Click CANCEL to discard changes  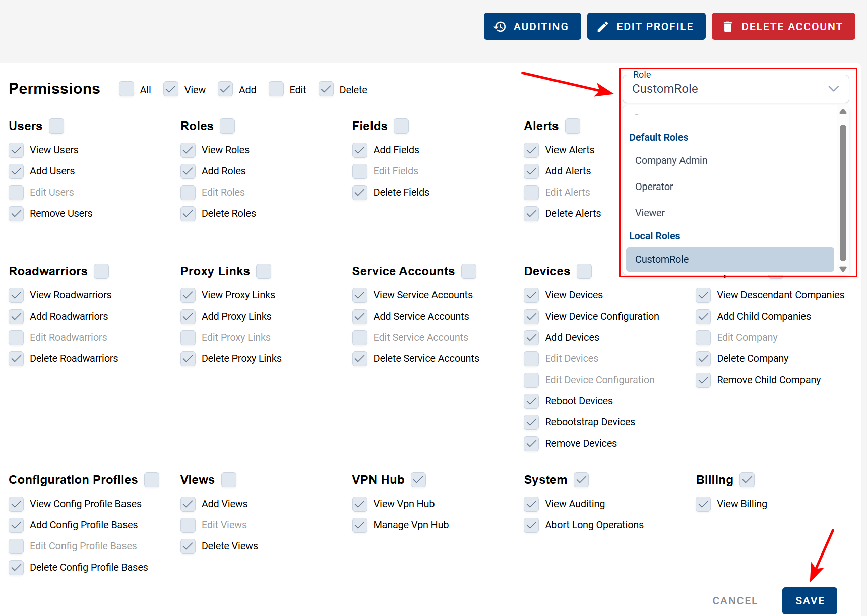(x=735, y=600)
